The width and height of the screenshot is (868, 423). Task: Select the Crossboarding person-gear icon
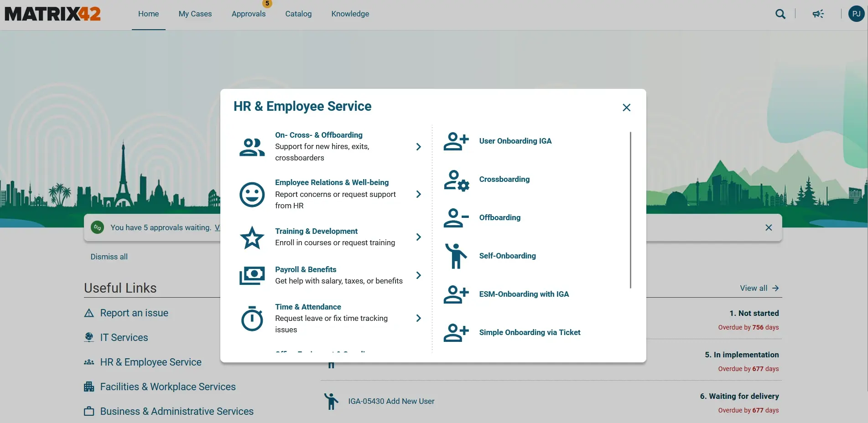pos(456,180)
